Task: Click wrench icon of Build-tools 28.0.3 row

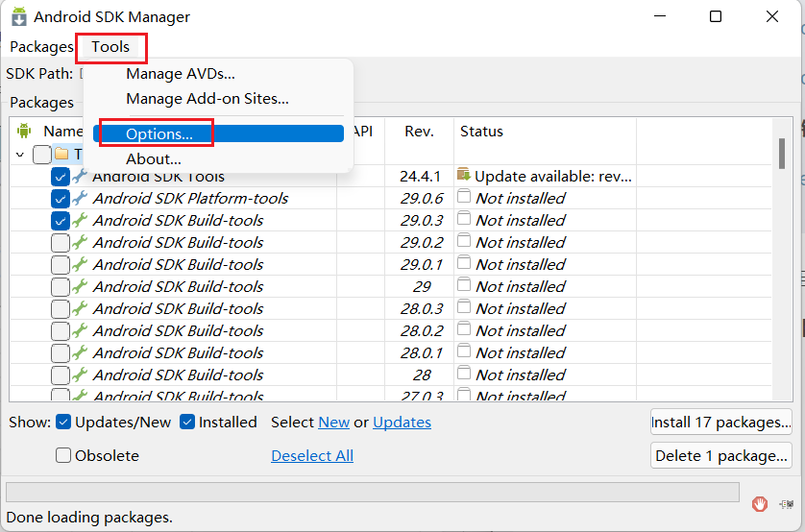Action: [80, 308]
